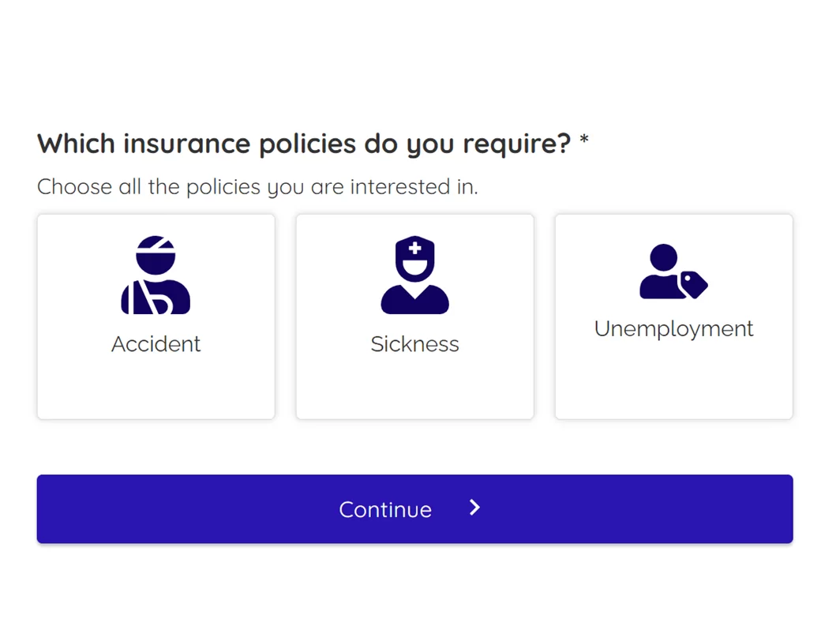Click empty space below the Accident label
Screen dimensions: 821x644
click(x=156, y=388)
